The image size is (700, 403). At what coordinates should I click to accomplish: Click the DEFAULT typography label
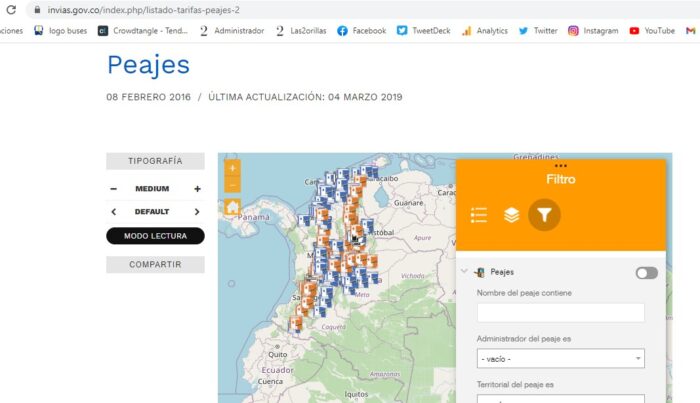[152, 212]
